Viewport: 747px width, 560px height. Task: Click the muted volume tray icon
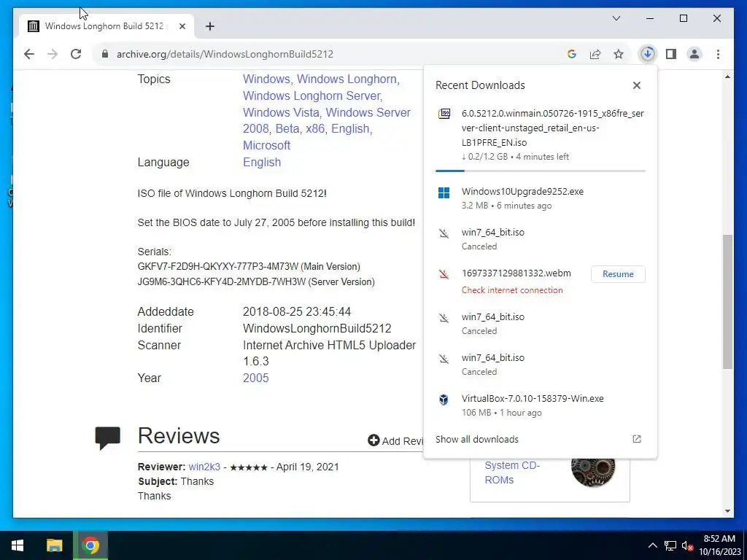[687, 546]
